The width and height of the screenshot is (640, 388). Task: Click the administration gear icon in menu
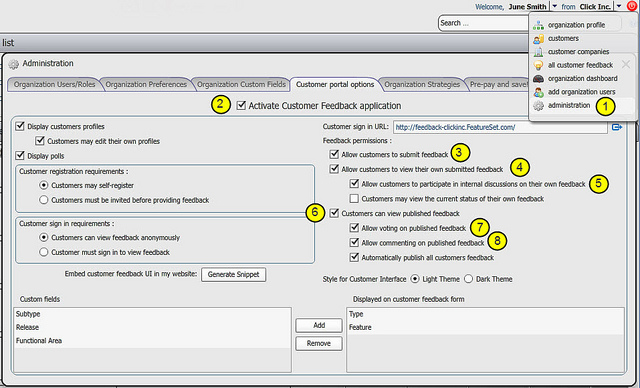(538, 105)
